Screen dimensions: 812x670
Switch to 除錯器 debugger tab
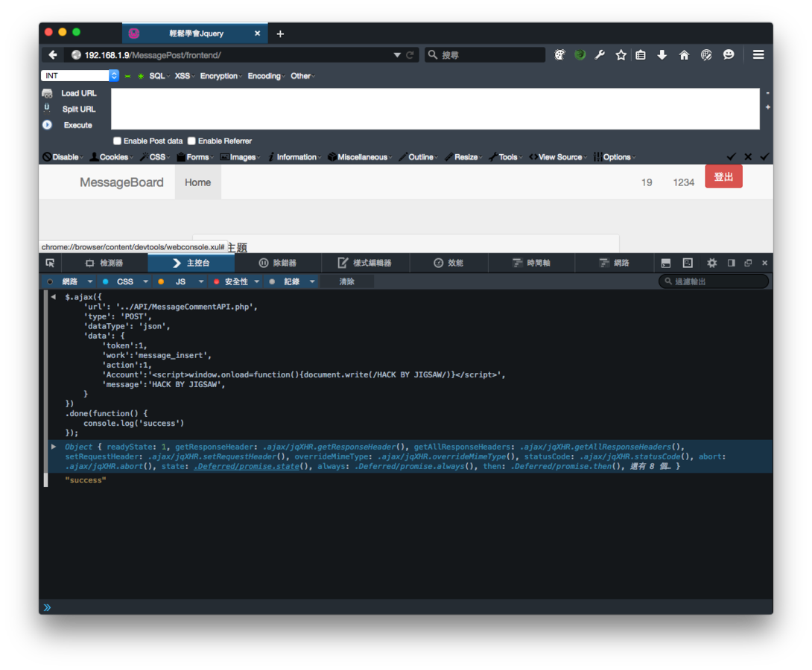coord(278,263)
